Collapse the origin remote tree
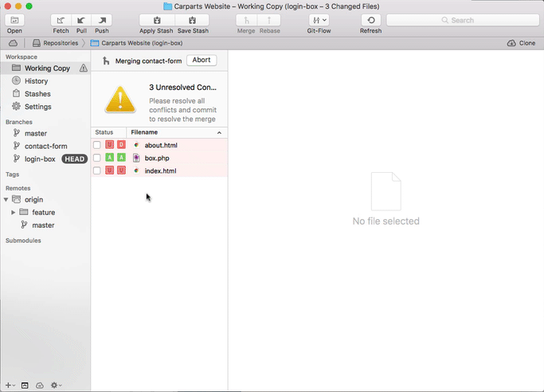 pyautogui.click(x=7, y=199)
